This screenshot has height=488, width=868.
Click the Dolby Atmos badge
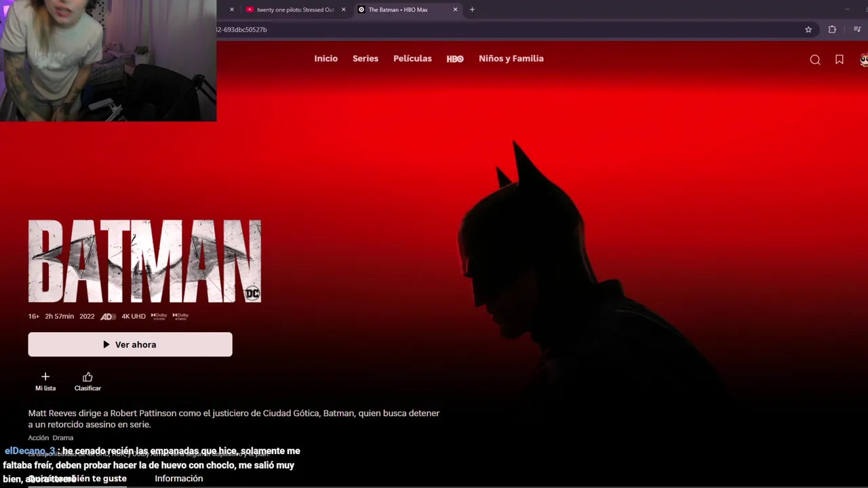[180, 317]
